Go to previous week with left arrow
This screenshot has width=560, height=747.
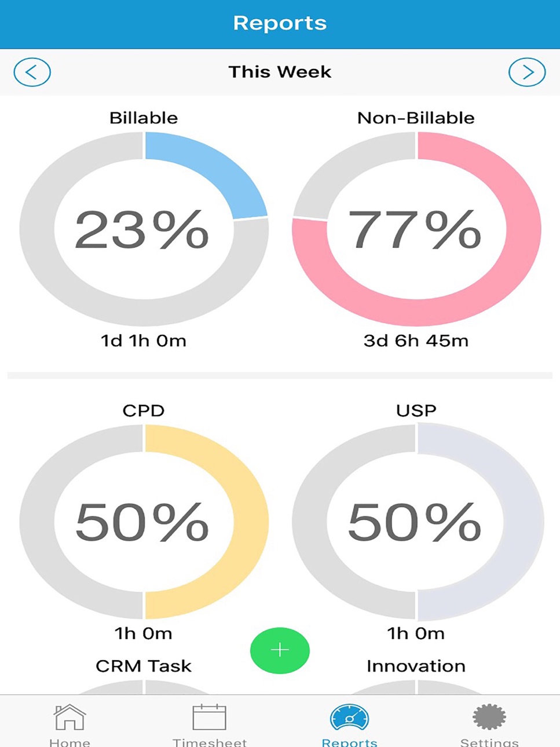[x=32, y=72]
